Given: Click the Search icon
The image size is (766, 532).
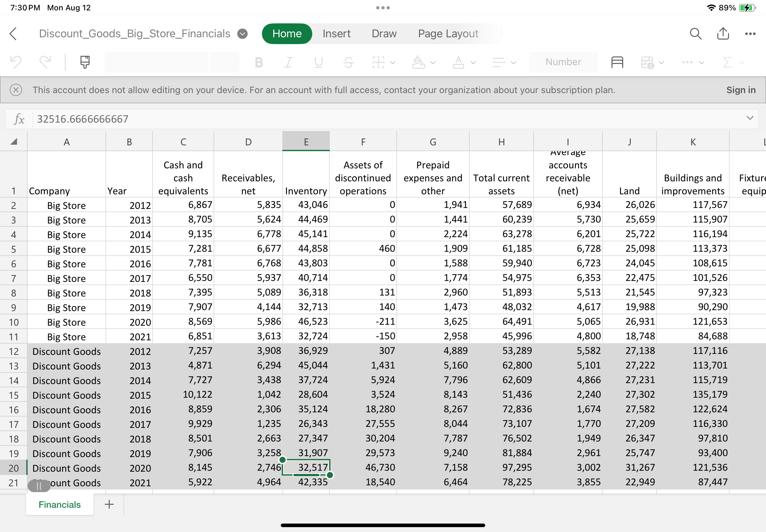Looking at the screenshot, I should 695,33.
